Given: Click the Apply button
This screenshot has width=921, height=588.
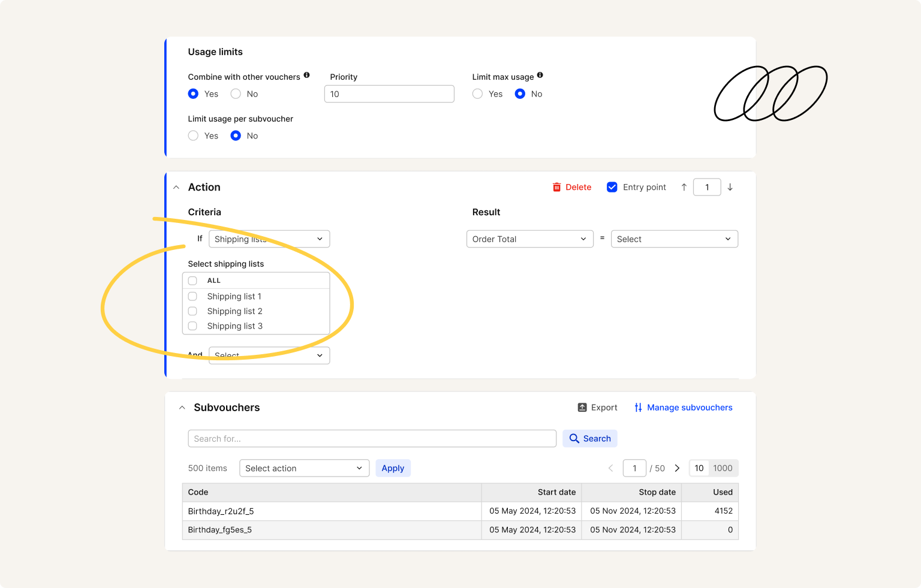Looking at the screenshot, I should pyautogui.click(x=393, y=468).
